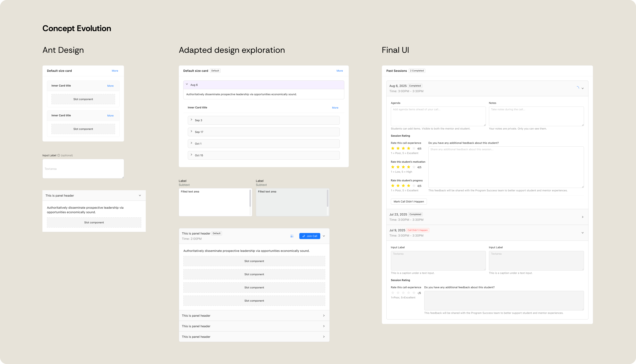Screen dimensions: 636x364
Task: Click More link on Ant Design Default size card
Action: pyautogui.click(x=115, y=71)
